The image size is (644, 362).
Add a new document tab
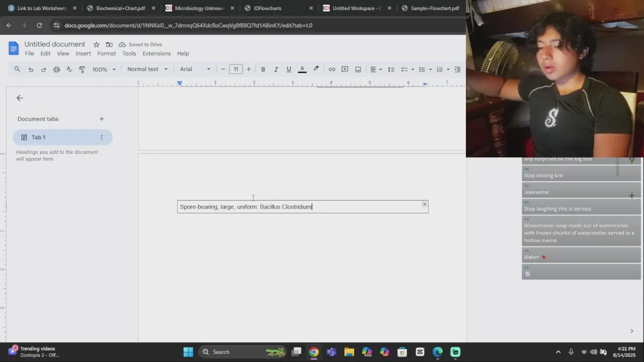pyautogui.click(x=102, y=119)
